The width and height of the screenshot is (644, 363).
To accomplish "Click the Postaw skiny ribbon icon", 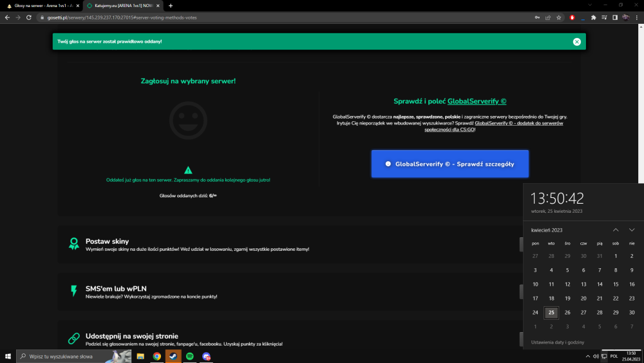I will point(74,243).
